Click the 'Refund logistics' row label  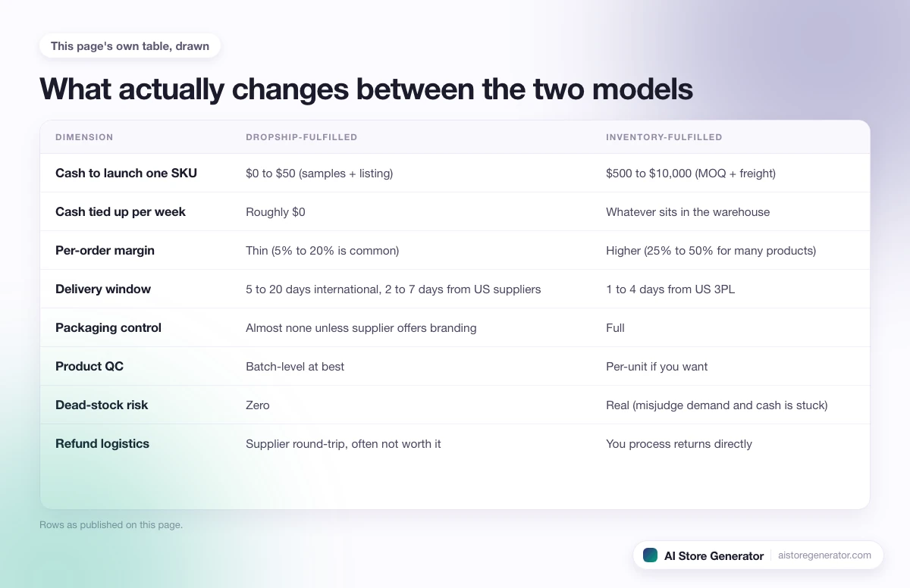102,443
